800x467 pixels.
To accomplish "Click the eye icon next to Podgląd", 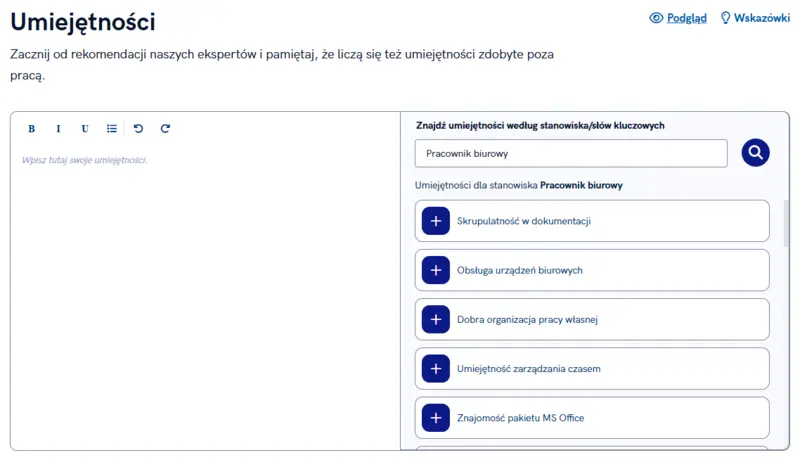I will point(656,18).
